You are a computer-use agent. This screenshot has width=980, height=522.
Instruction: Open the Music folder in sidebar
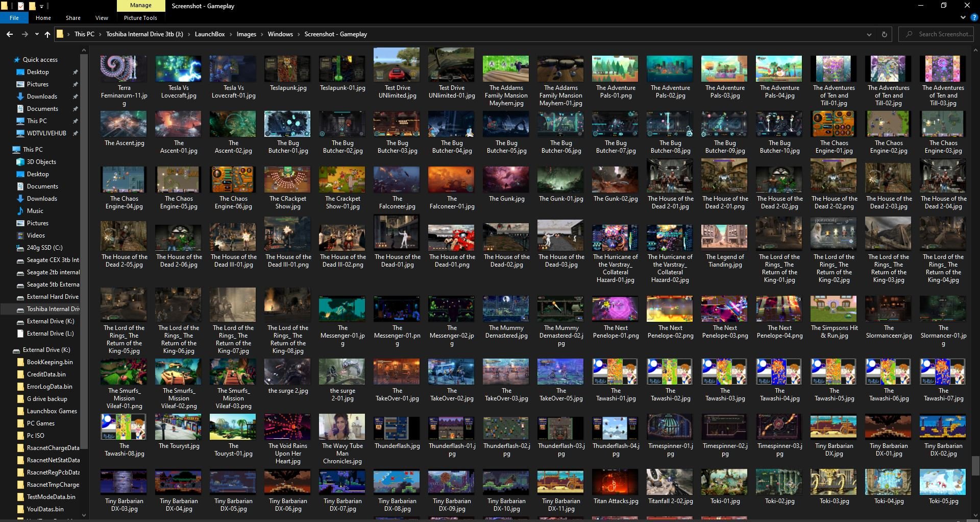click(x=35, y=211)
